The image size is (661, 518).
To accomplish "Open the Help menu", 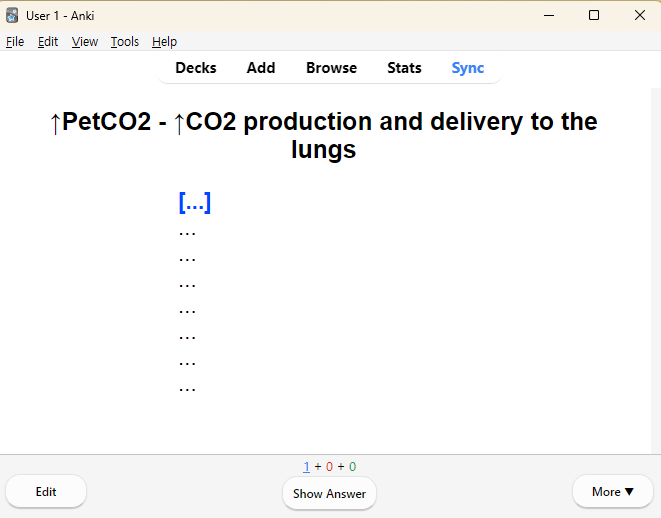I will pyautogui.click(x=164, y=42).
